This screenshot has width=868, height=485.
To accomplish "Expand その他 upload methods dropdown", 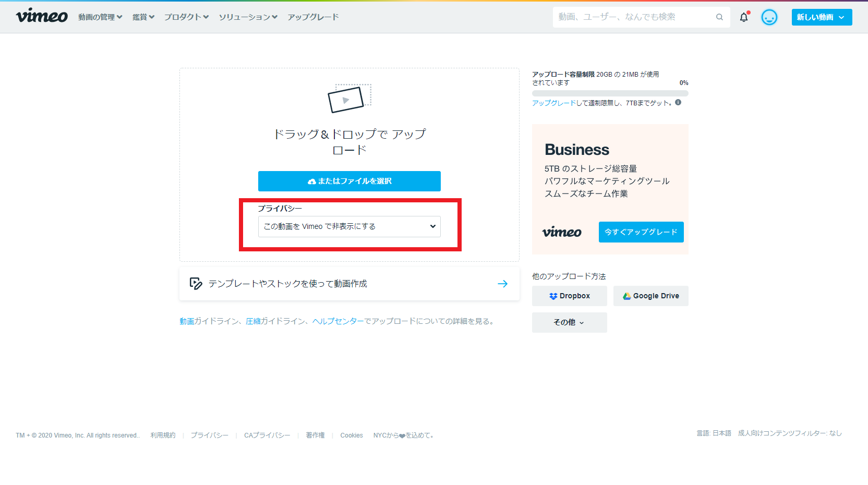I will tap(570, 322).
